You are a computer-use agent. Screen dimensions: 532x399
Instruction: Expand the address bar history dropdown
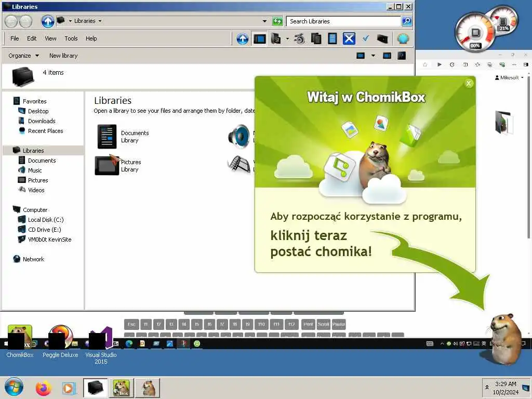point(264,21)
